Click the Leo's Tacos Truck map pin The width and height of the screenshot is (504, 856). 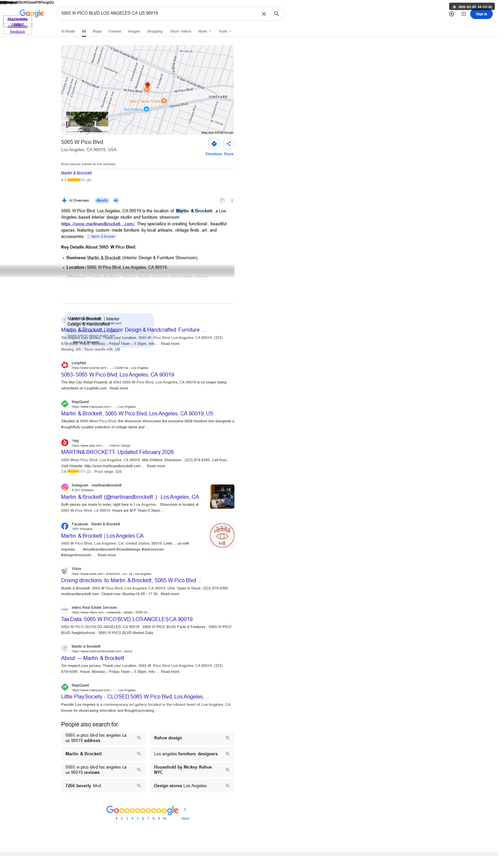[x=165, y=102]
